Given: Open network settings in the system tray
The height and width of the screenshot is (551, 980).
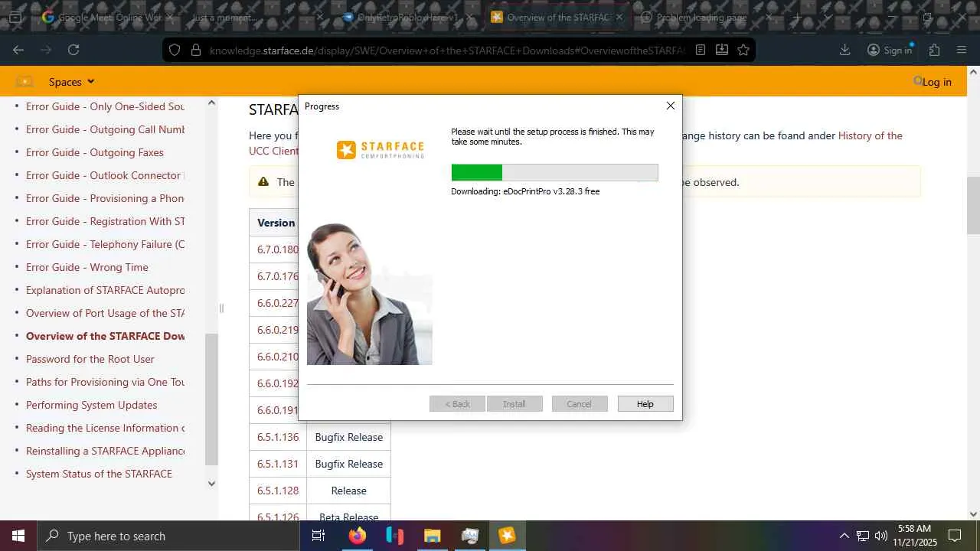Looking at the screenshot, I should pyautogui.click(x=863, y=536).
